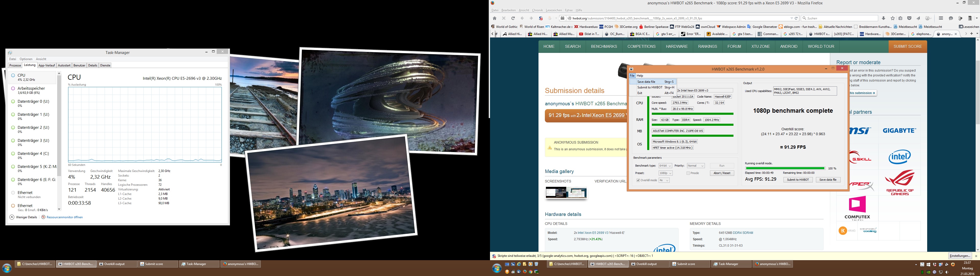The image size is (980, 276).
Task: Open the Chronik menu in Firefox
Action: pos(537,10)
